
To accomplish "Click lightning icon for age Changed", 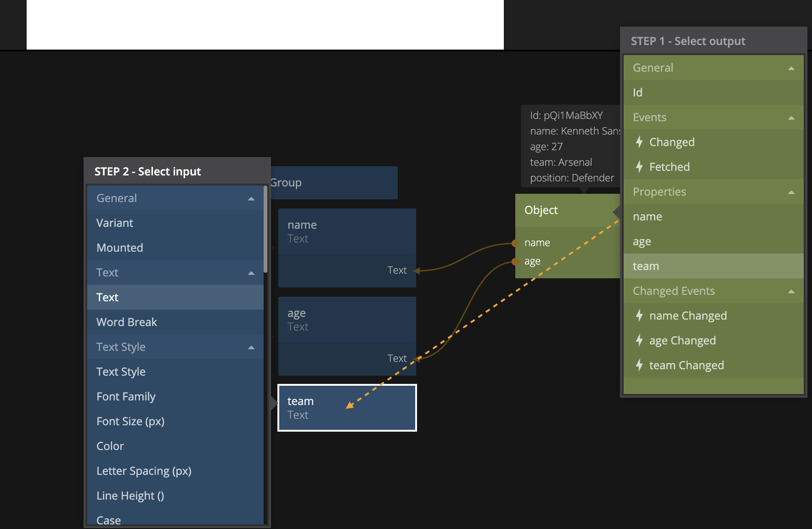I will 639,340.
